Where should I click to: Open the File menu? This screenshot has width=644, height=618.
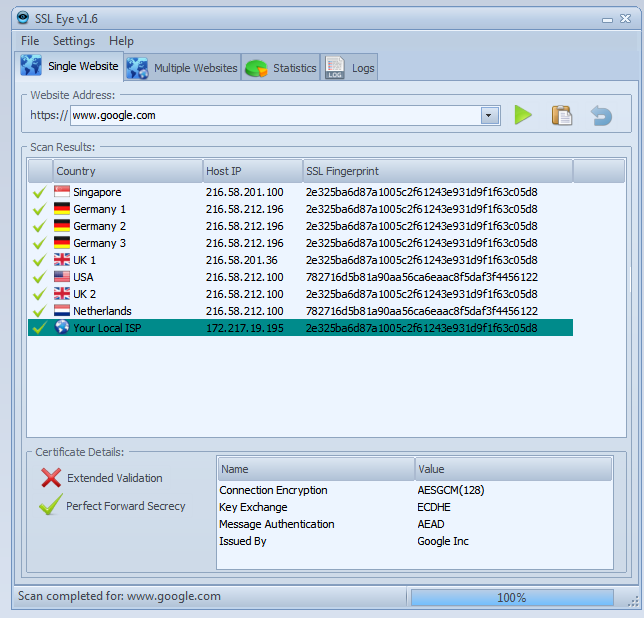pos(30,41)
